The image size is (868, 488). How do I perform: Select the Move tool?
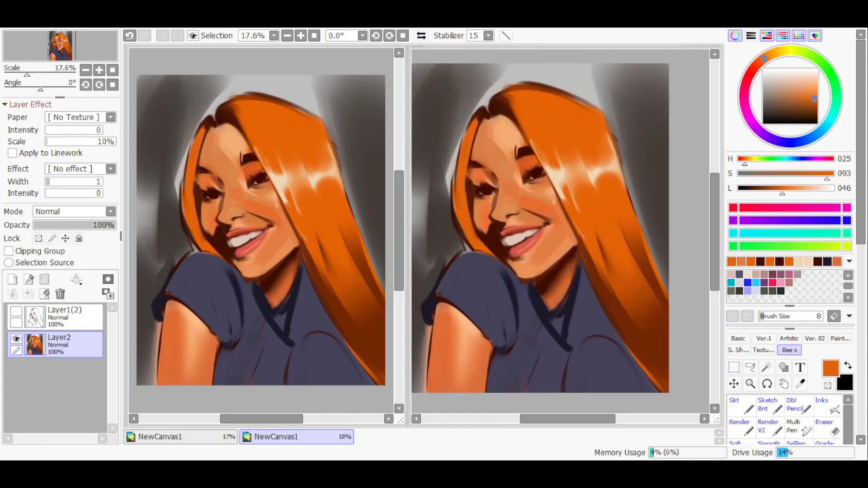(734, 384)
